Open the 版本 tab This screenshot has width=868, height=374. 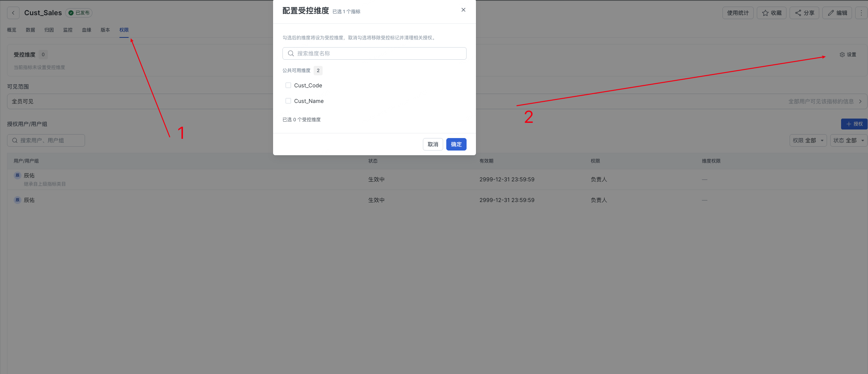click(x=105, y=30)
